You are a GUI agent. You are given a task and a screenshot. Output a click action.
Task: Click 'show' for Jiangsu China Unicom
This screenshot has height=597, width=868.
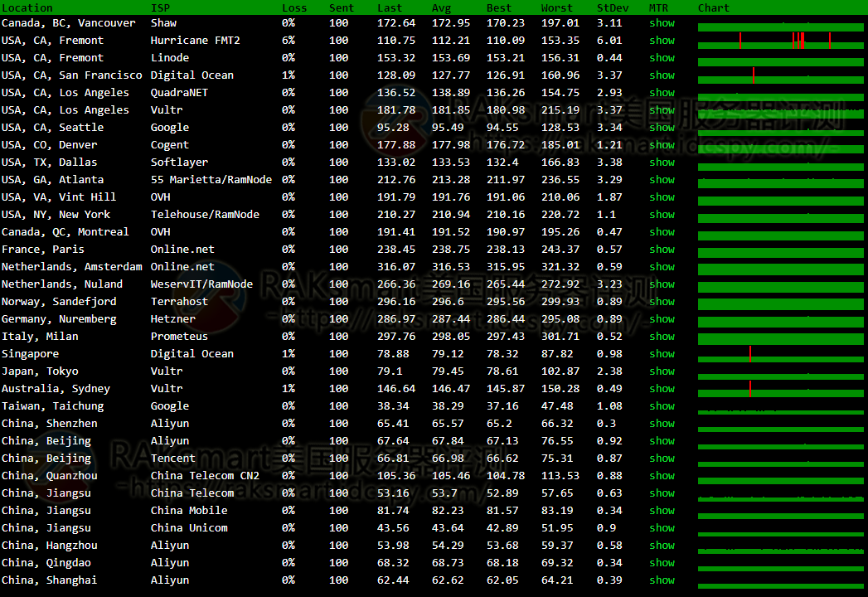tap(662, 528)
